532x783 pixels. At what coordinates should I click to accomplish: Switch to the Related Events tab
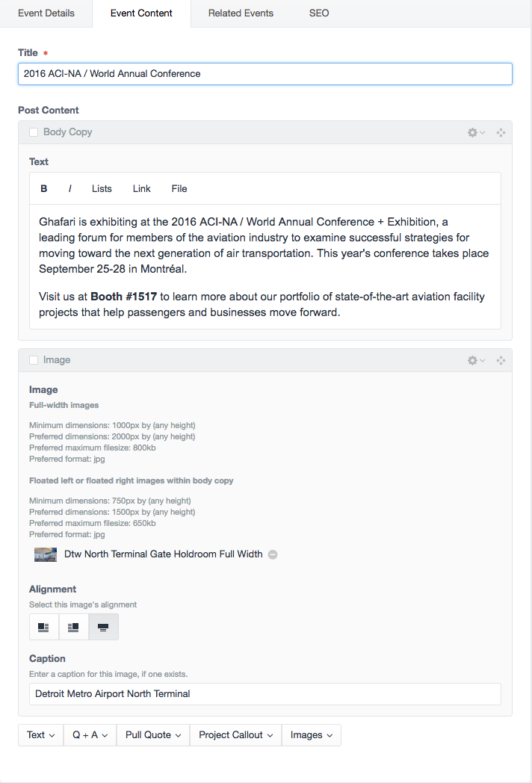[241, 13]
